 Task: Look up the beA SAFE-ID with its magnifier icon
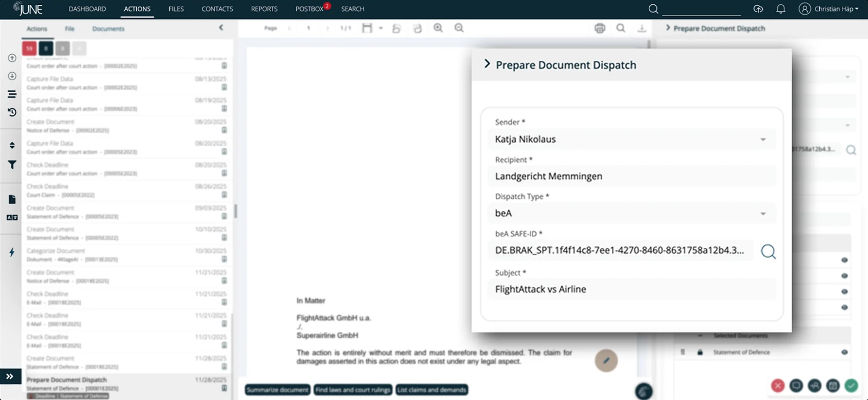click(x=768, y=251)
